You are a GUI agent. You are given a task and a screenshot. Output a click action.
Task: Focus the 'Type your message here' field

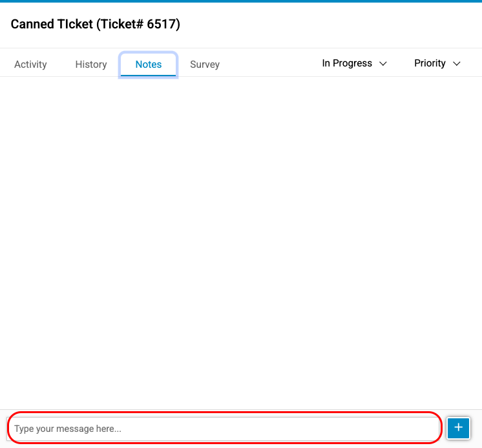pyautogui.click(x=224, y=428)
